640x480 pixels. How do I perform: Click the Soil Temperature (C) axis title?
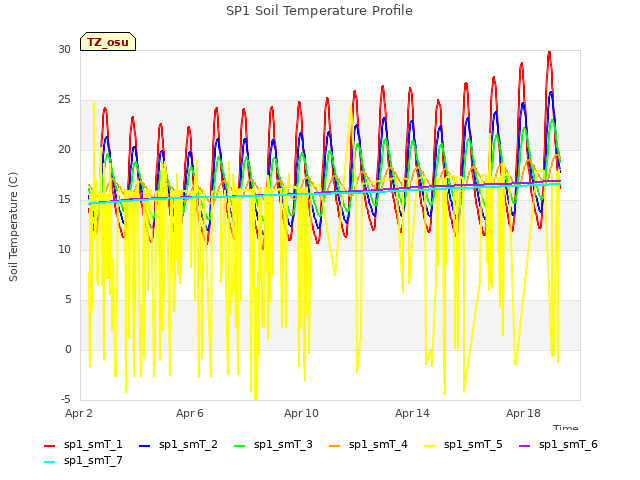(13, 227)
